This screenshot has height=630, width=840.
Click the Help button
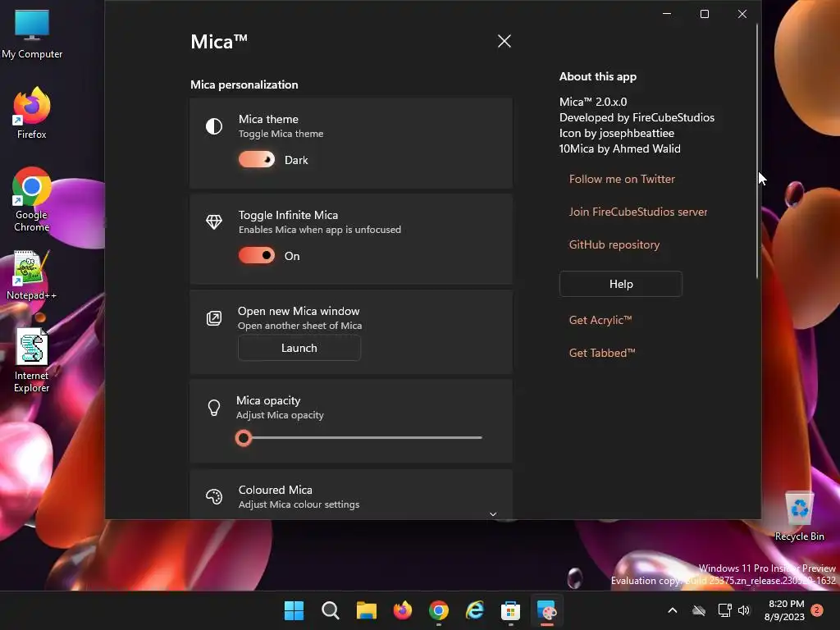[x=621, y=284]
